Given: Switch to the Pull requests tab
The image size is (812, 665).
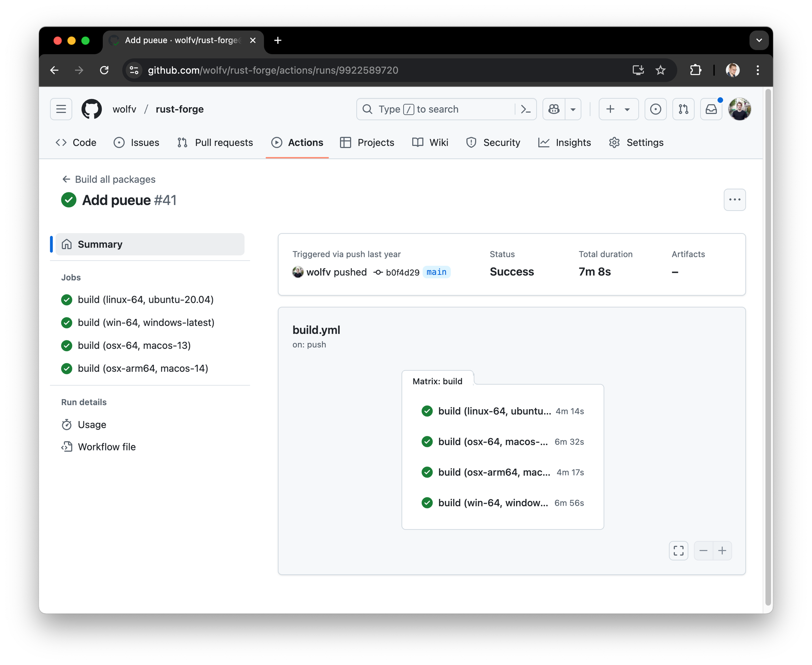Looking at the screenshot, I should [215, 143].
